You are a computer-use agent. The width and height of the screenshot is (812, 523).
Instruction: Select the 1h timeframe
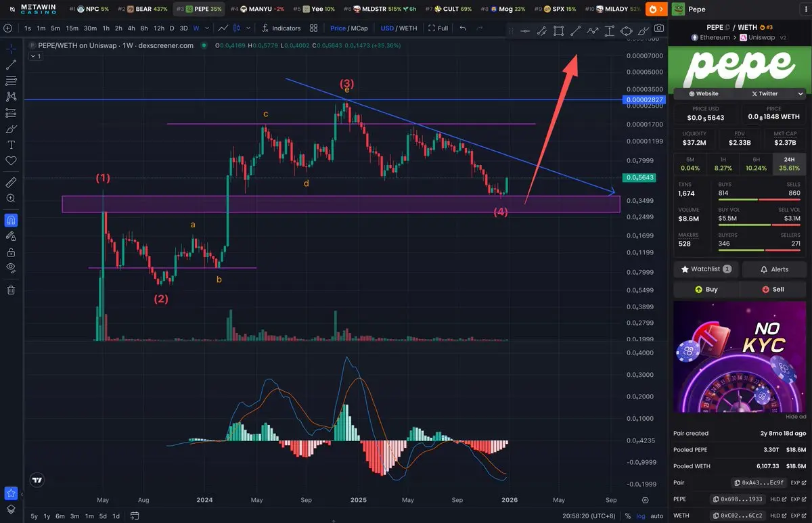tap(106, 28)
